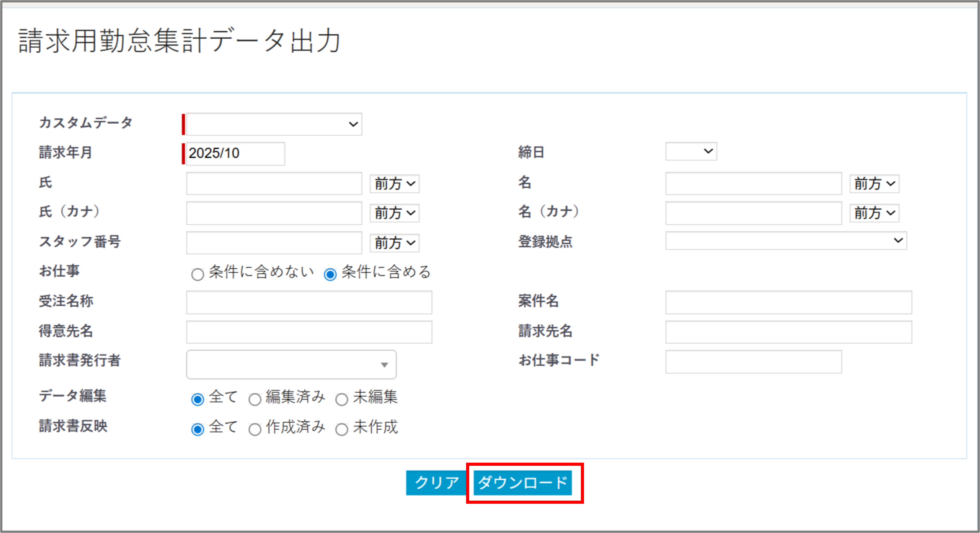The image size is (980, 533).
Task: Click the 氏 text input
Action: click(x=274, y=183)
